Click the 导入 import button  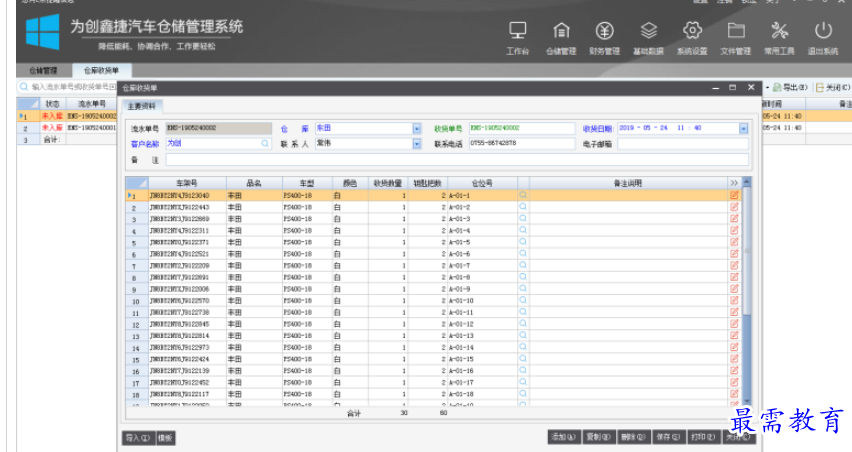click(x=137, y=438)
